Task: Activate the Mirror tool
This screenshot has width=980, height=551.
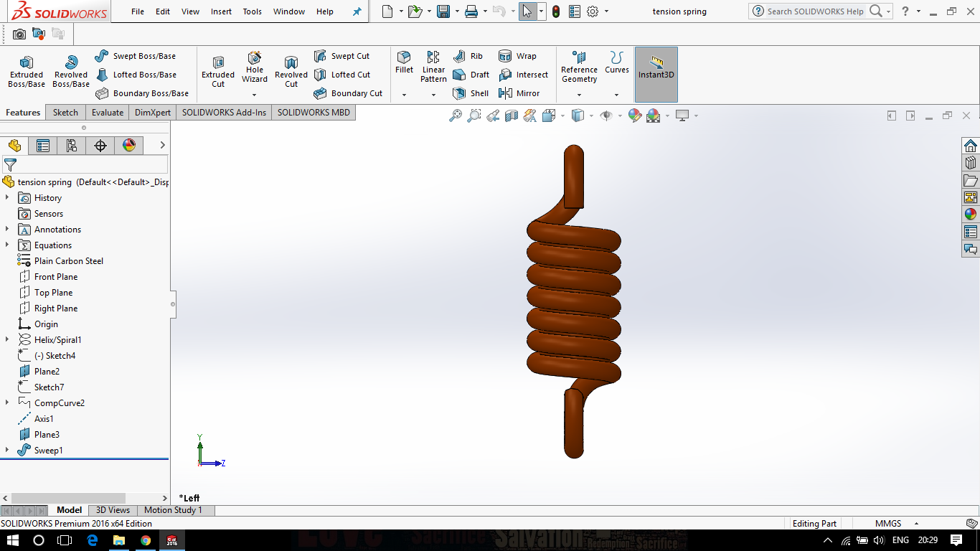Action: (519, 93)
